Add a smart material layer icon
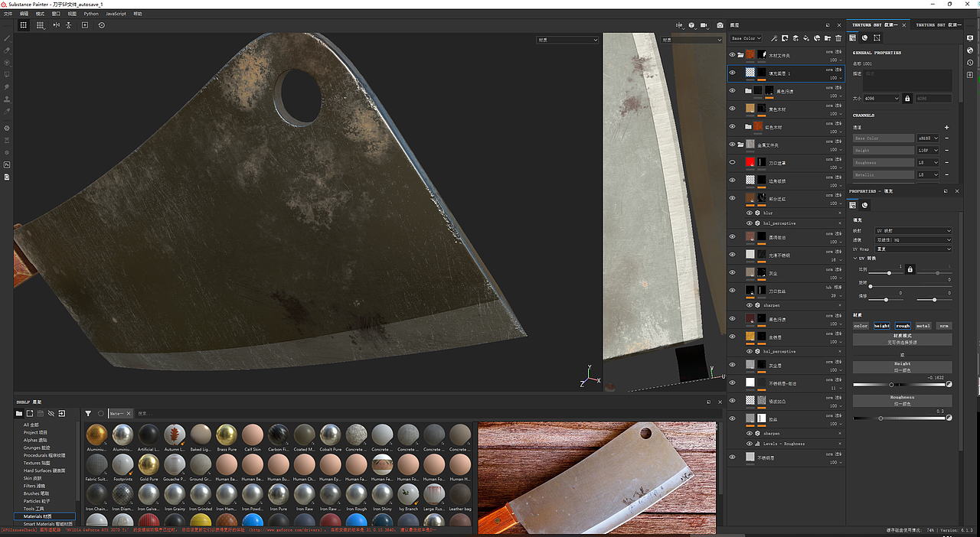Image resolution: width=980 pixels, height=537 pixels. (817, 38)
